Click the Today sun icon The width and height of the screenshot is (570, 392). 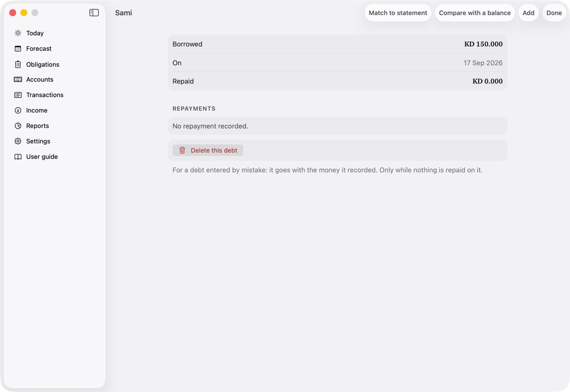[x=18, y=33]
